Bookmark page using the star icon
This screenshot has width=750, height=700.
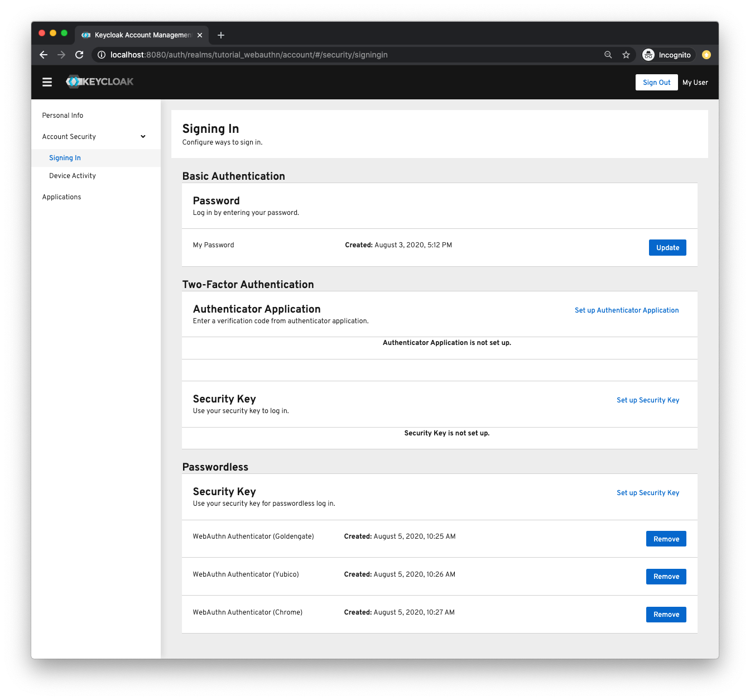[626, 55]
